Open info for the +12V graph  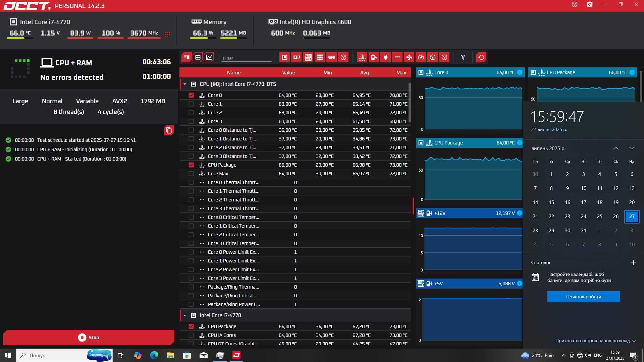point(520,213)
